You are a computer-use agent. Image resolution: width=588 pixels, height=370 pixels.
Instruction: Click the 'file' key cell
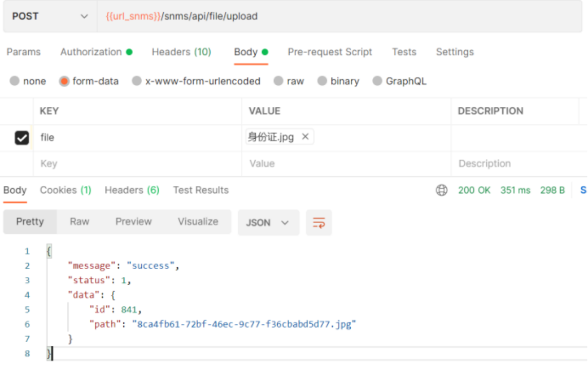click(138, 138)
